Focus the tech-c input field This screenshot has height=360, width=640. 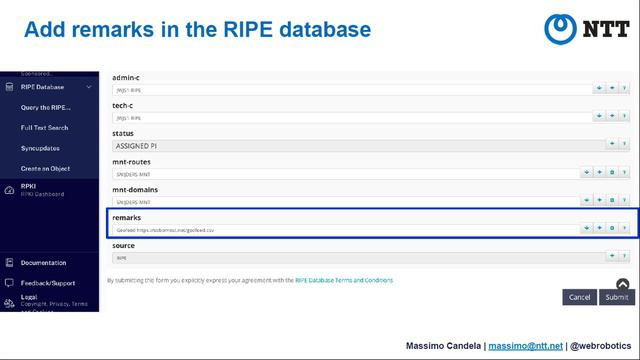tap(352, 118)
